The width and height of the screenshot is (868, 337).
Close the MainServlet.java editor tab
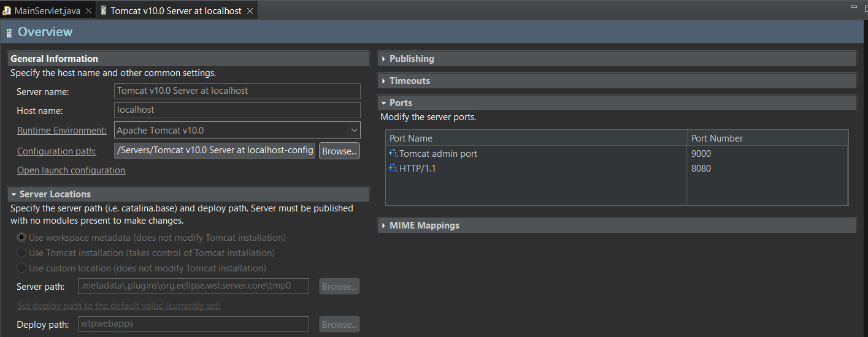tap(88, 11)
